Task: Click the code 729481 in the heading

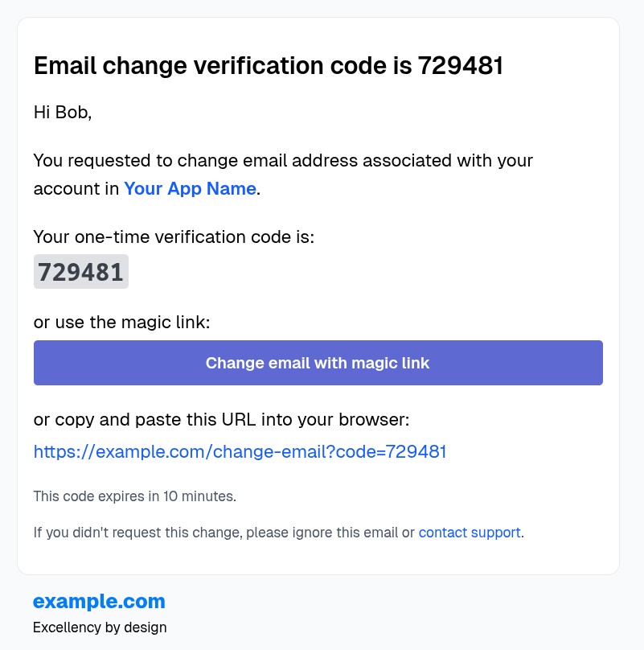Action: point(461,65)
